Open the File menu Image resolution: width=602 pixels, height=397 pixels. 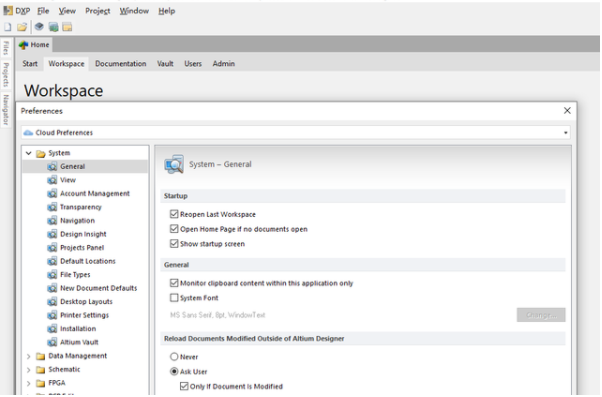click(x=43, y=11)
